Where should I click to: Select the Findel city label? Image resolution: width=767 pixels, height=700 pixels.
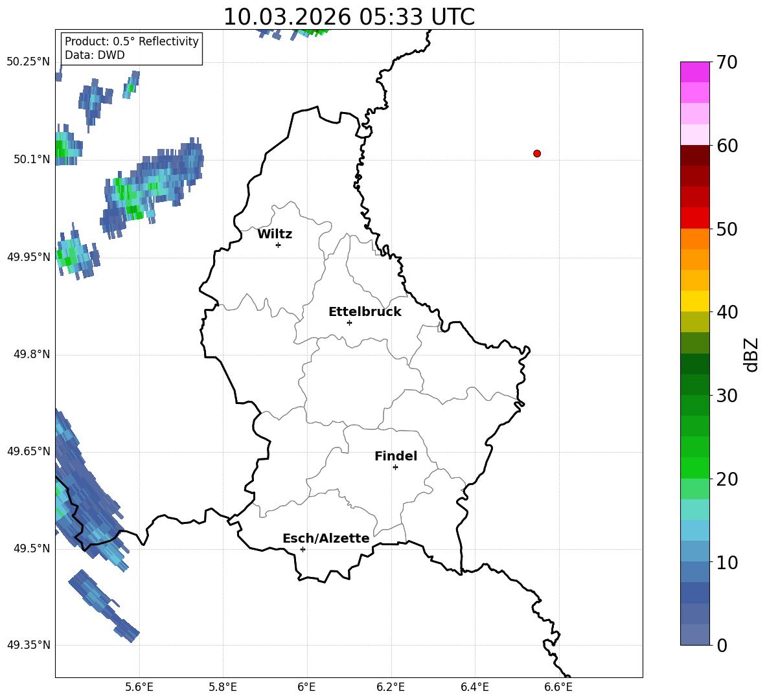(x=396, y=456)
